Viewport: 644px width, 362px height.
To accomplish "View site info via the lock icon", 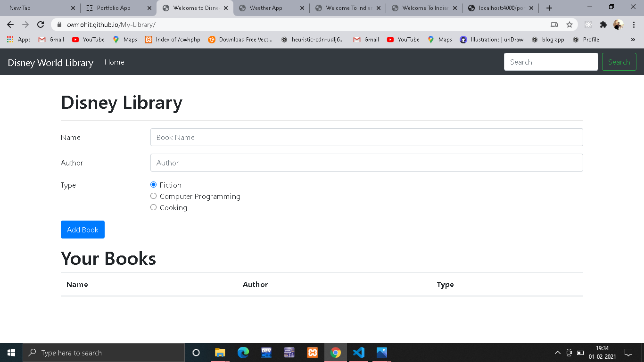I will click(x=59, y=25).
